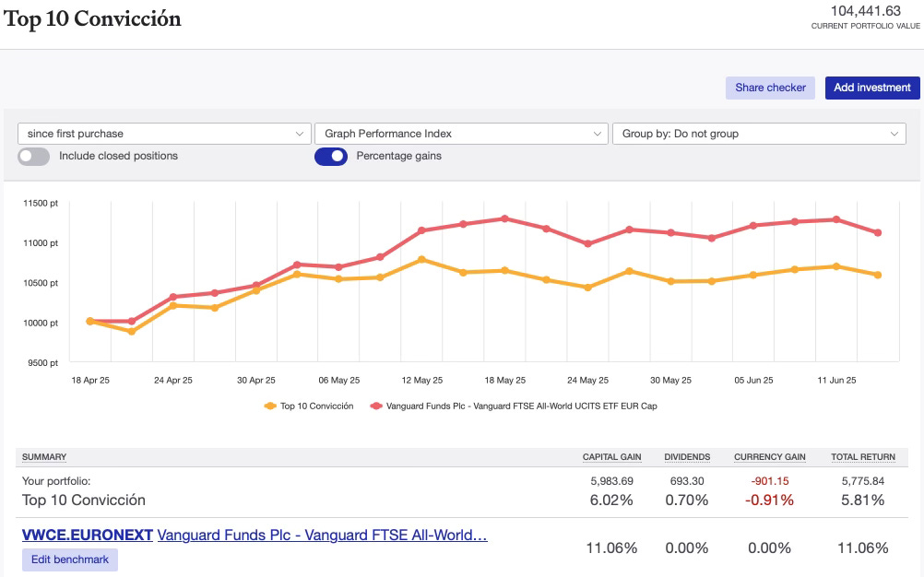924x577 pixels.
Task: Select the last red benchmark data point
Action: (x=878, y=233)
